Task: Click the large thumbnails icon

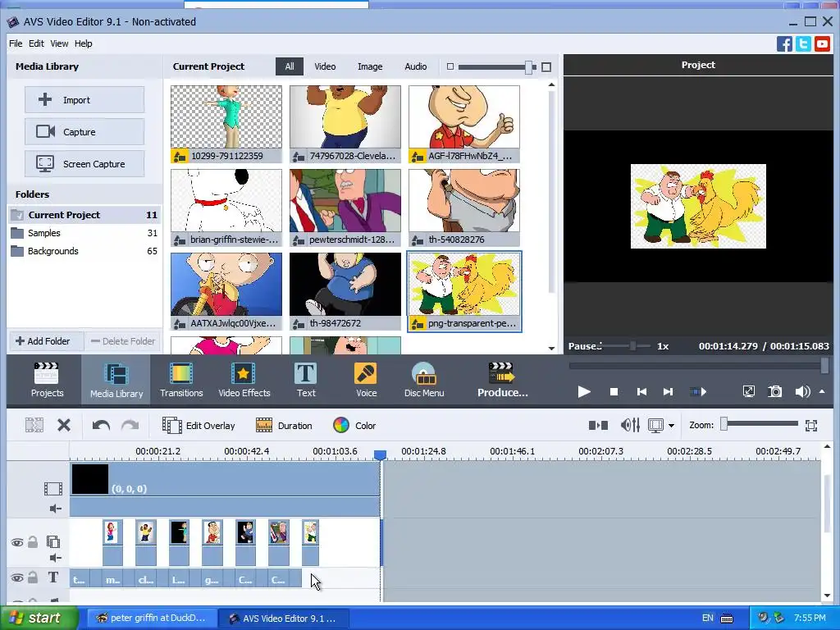Action: point(546,67)
